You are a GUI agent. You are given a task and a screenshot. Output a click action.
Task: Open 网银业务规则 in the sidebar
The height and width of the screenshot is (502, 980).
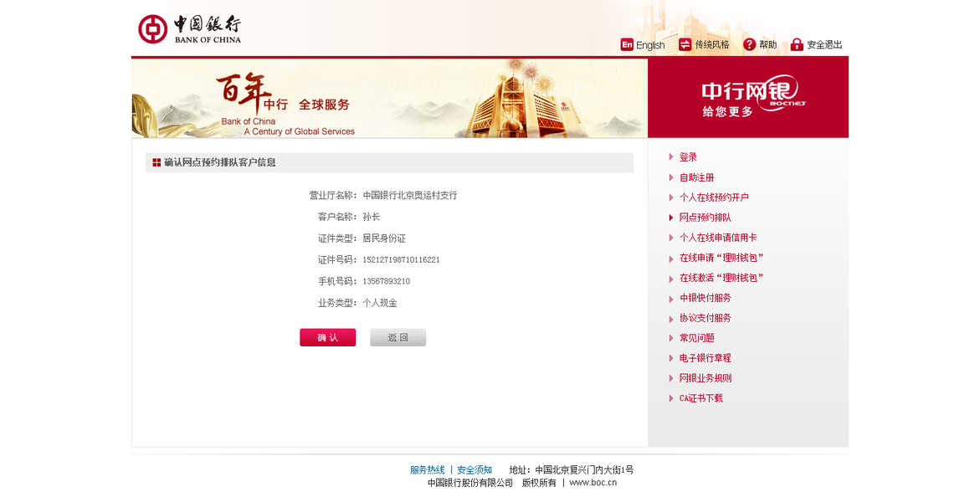705,378
